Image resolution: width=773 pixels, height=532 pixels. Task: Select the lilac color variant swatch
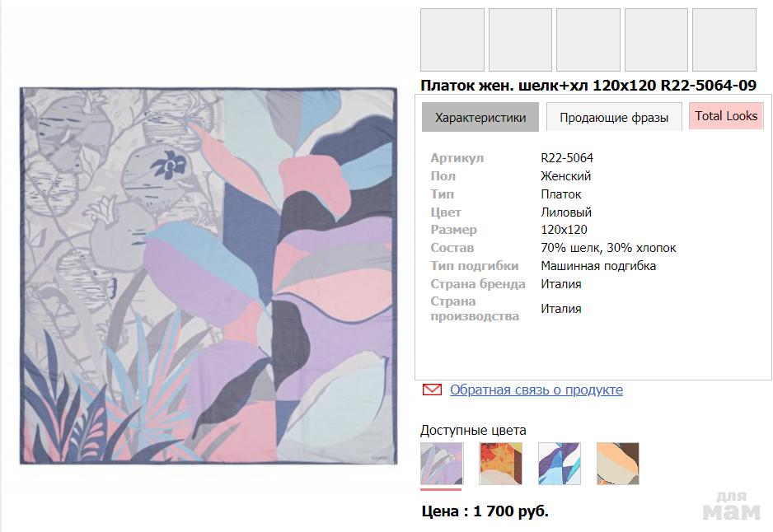[x=442, y=464]
